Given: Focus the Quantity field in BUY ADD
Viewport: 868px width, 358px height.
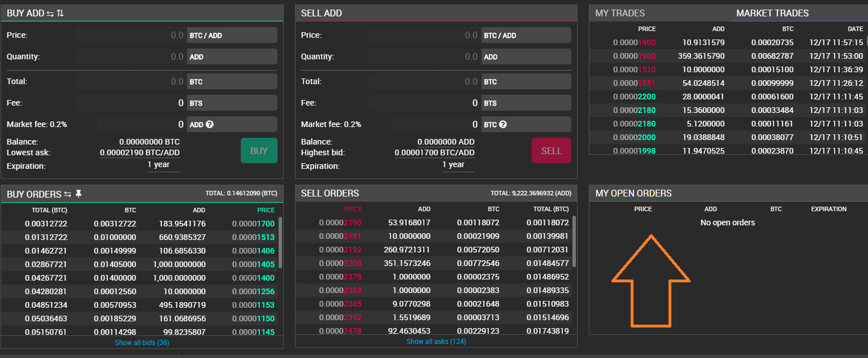Looking at the screenshot, I should 130,56.
